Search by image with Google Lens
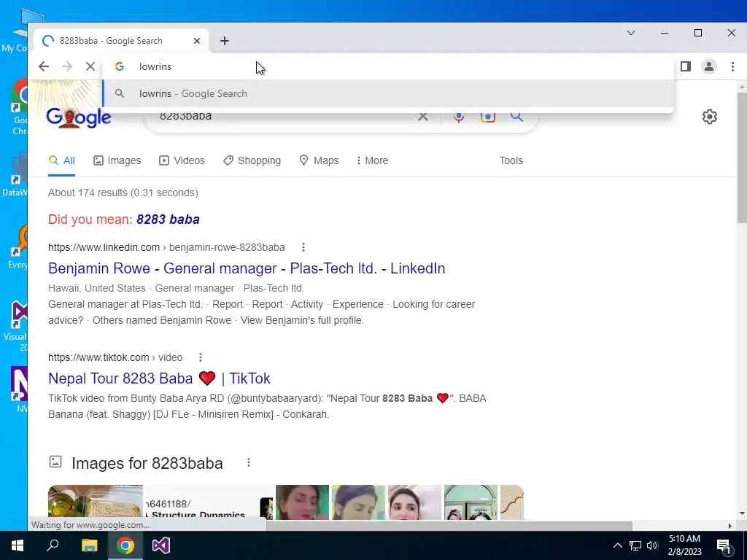 coord(488,117)
